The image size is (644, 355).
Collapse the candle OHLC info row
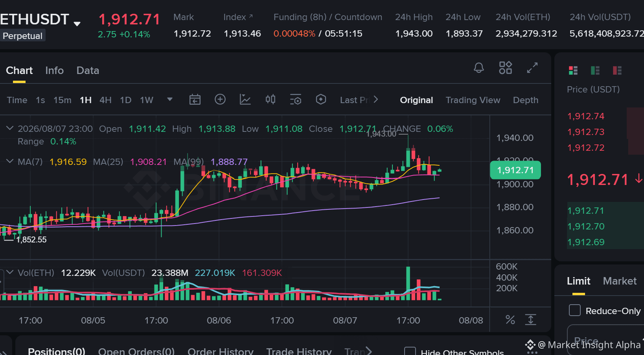coord(10,128)
